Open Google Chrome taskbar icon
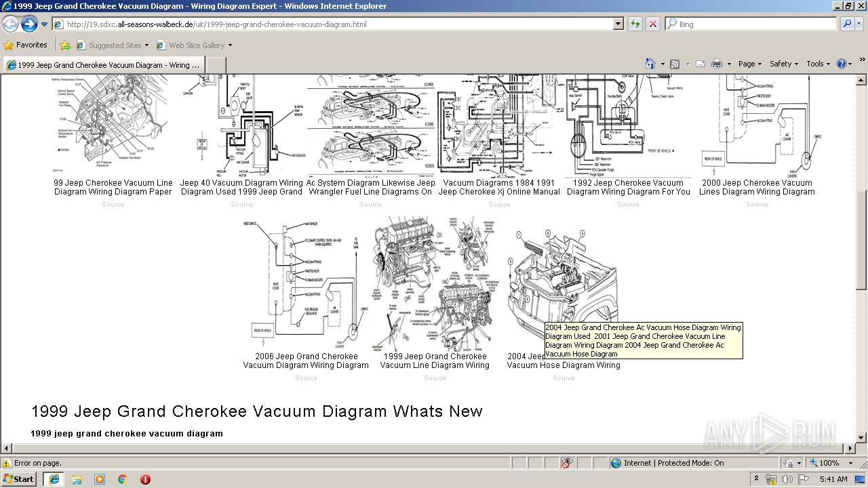The image size is (868, 488). (123, 479)
